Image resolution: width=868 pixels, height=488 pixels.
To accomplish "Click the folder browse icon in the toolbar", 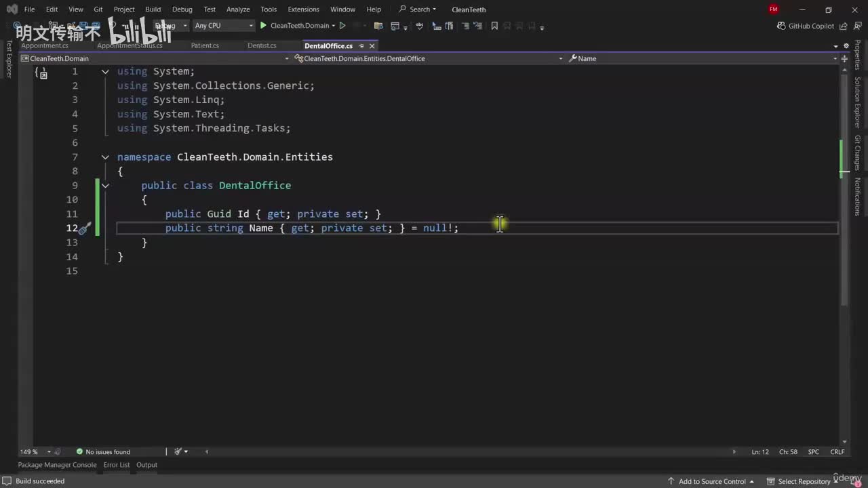I will [378, 26].
